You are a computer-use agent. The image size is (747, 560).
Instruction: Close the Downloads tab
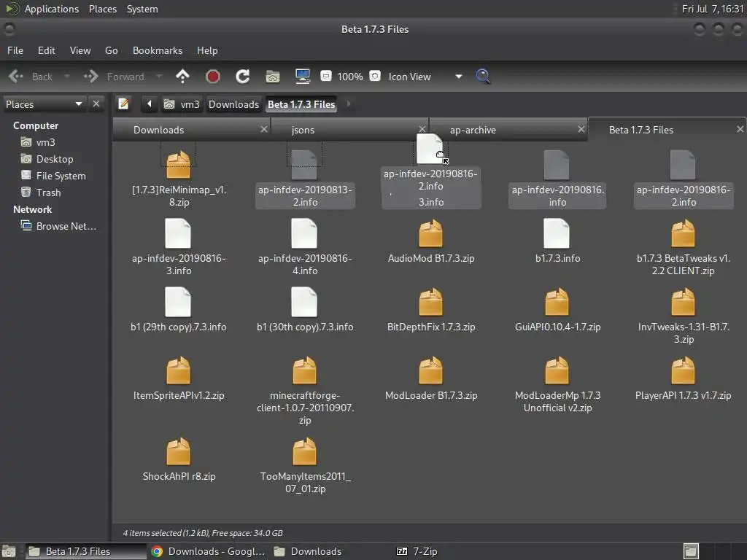click(264, 129)
